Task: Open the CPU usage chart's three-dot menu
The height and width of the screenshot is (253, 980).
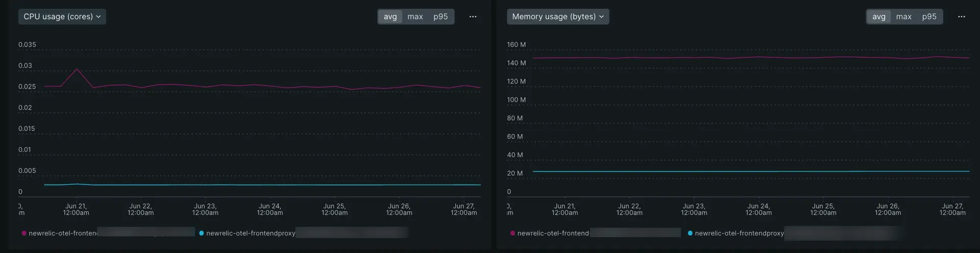Action: coord(473,17)
